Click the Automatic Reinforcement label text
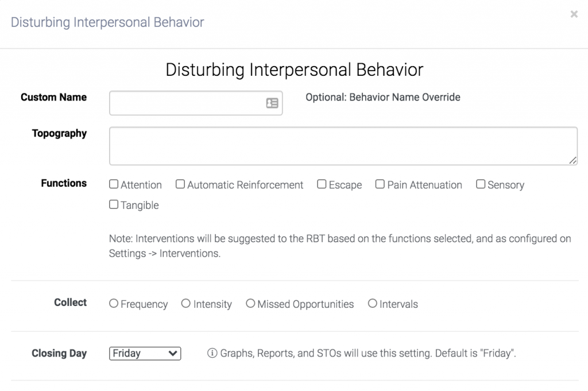This screenshot has width=588, height=391. 245,185
